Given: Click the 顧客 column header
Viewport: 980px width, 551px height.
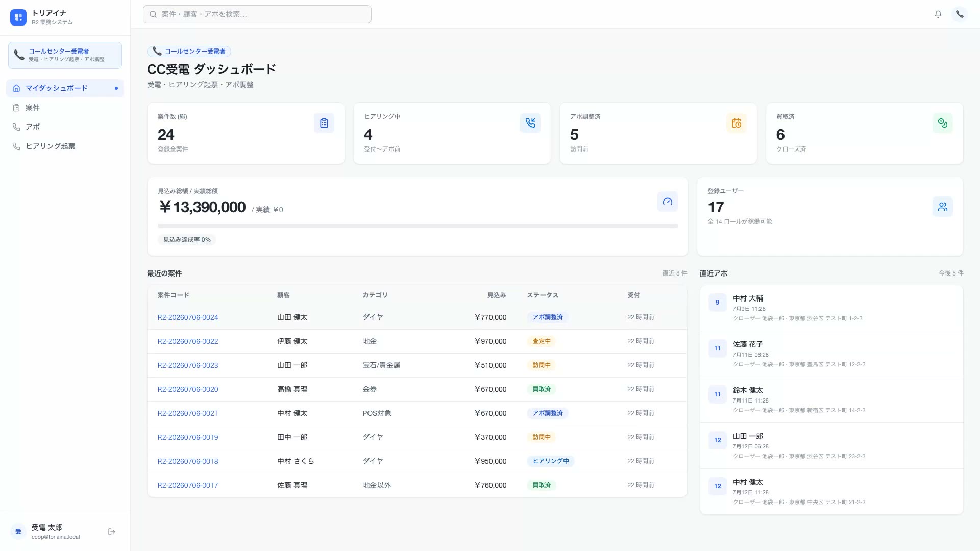Looking at the screenshot, I should pos(283,295).
